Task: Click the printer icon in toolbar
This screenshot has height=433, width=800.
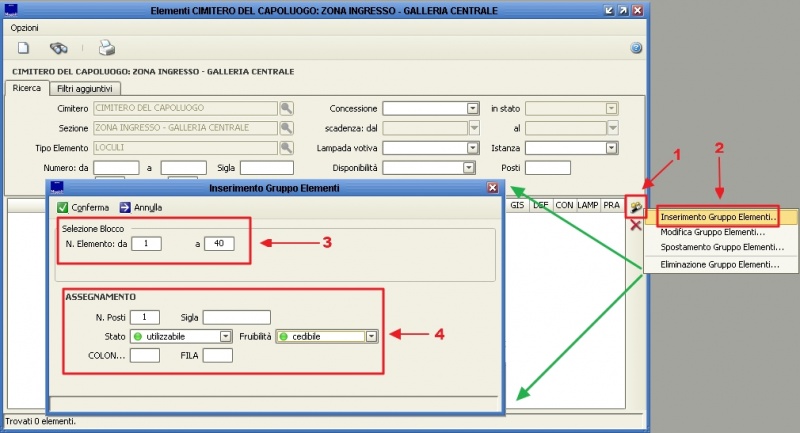Action: point(106,48)
